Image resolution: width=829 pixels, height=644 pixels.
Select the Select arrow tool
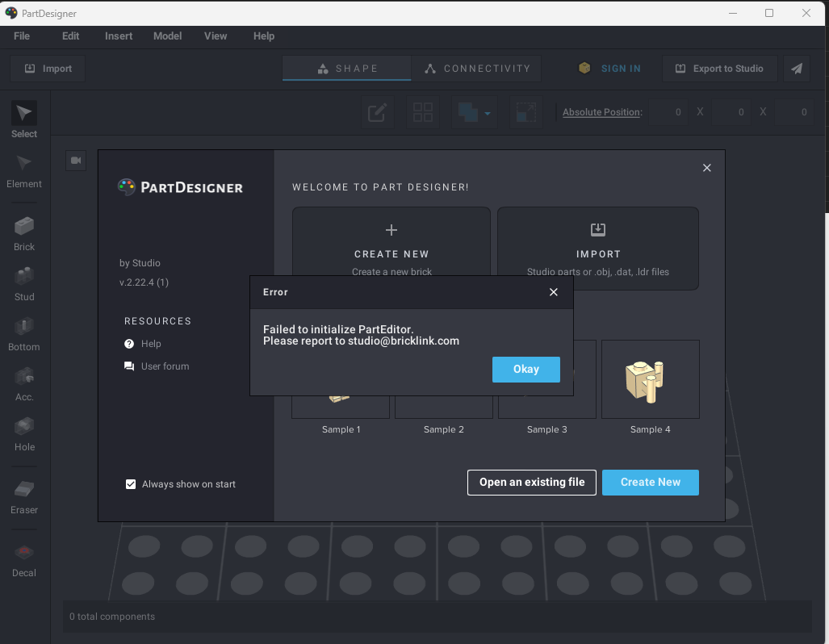coord(24,120)
